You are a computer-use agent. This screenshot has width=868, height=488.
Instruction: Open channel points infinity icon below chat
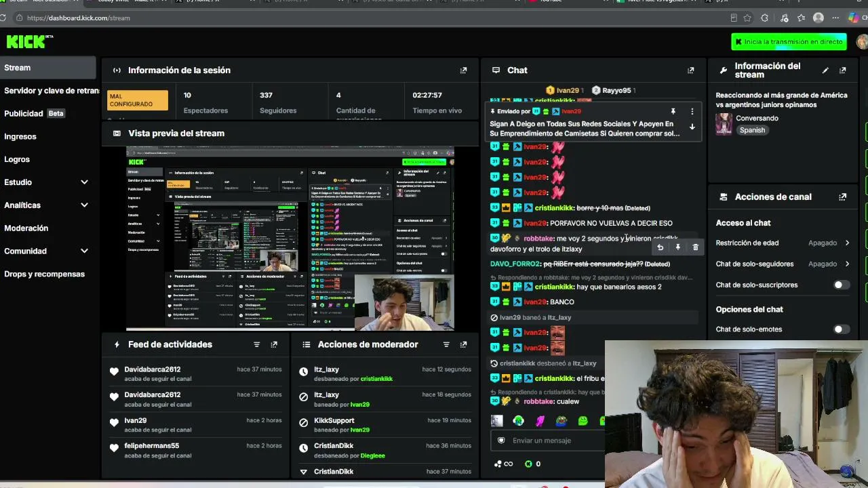click(x=505, y=464)
